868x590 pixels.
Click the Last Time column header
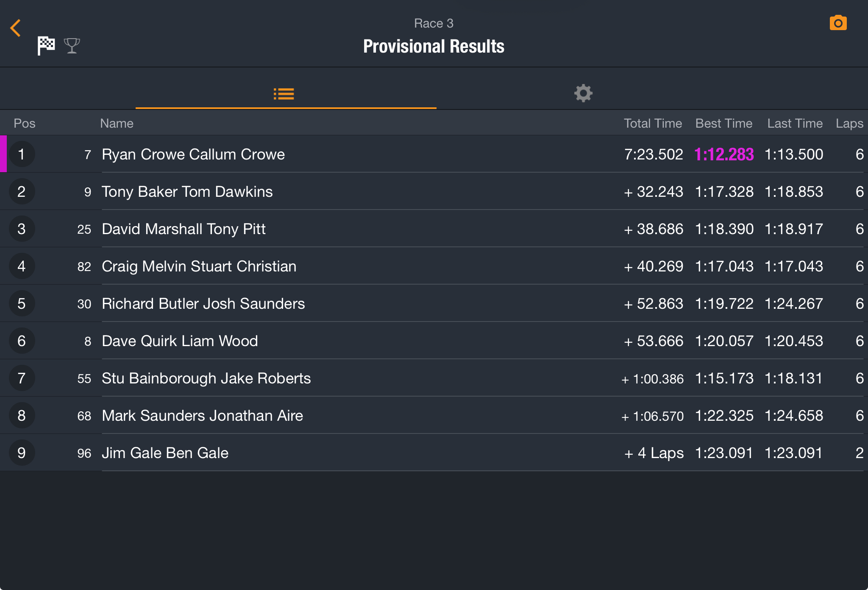tap(795, 123)
